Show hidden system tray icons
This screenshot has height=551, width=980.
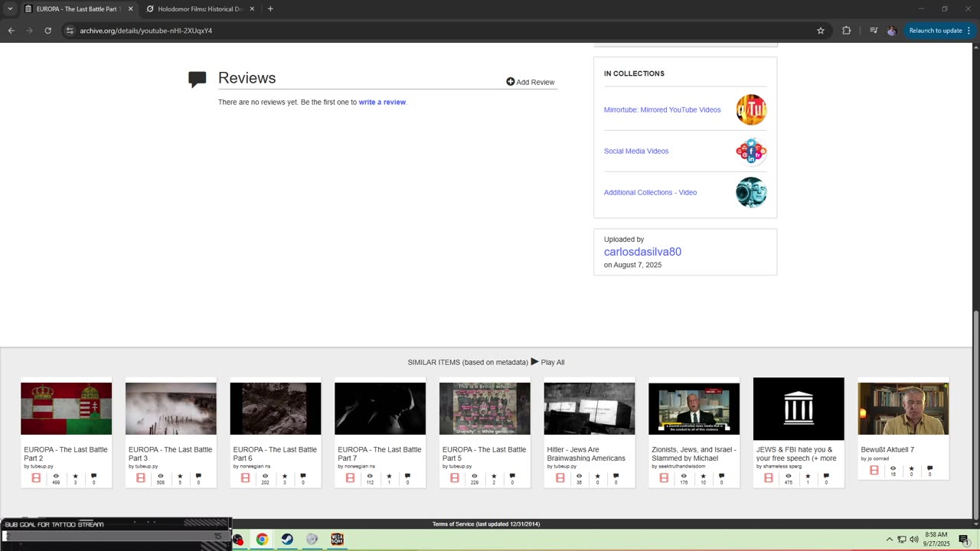(890, 540)
